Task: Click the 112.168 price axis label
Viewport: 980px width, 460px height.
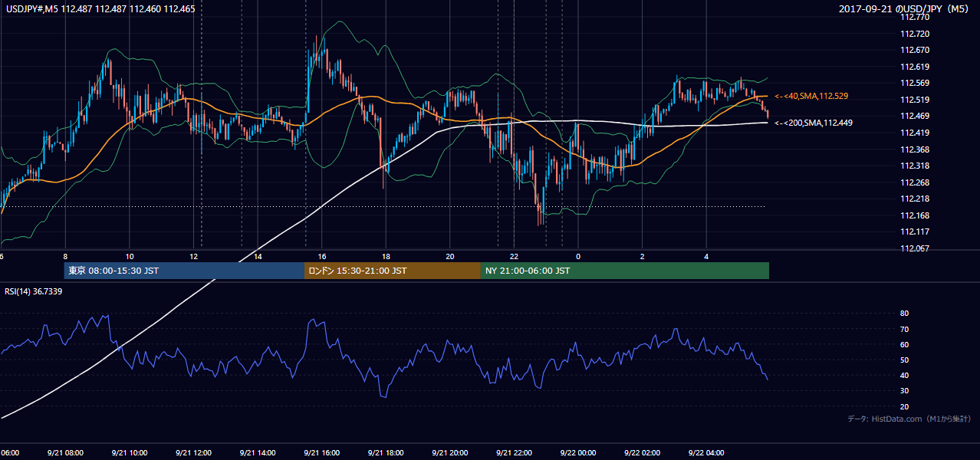Action: point(916,215)
